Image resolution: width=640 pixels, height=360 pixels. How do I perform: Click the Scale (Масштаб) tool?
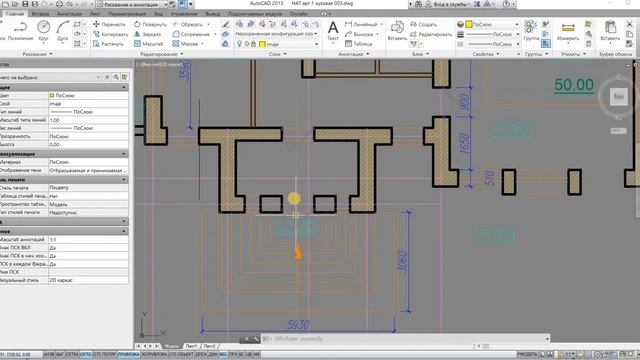point(149,44)
